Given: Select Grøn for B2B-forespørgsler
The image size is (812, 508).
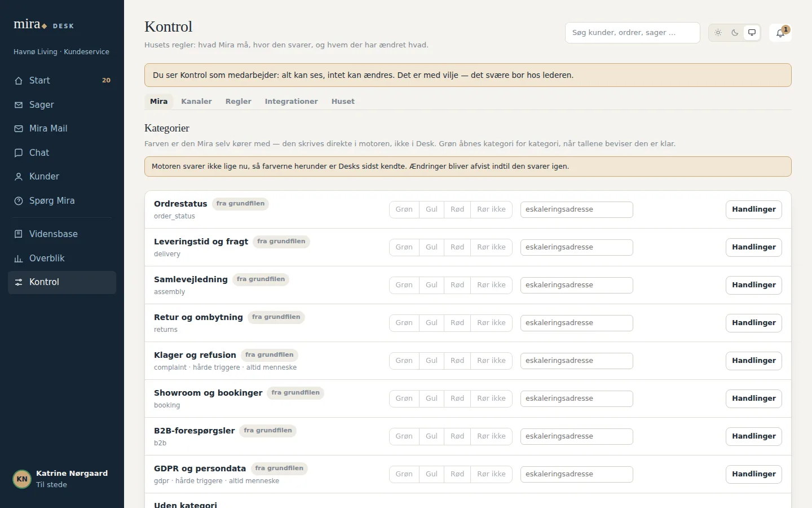Looking at the screenshot, I should click(404, 436).
